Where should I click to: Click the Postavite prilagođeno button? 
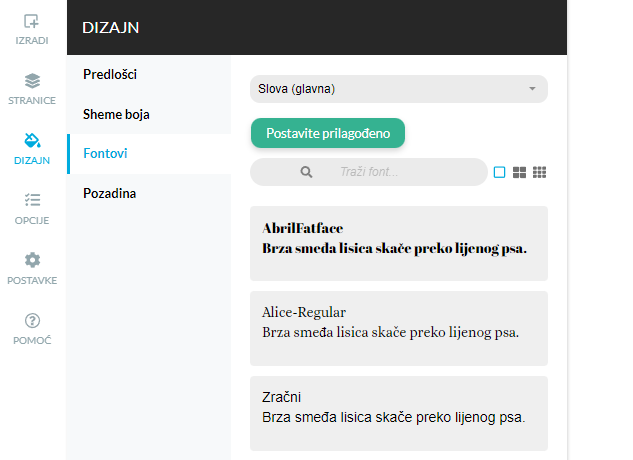click(327, 133)
